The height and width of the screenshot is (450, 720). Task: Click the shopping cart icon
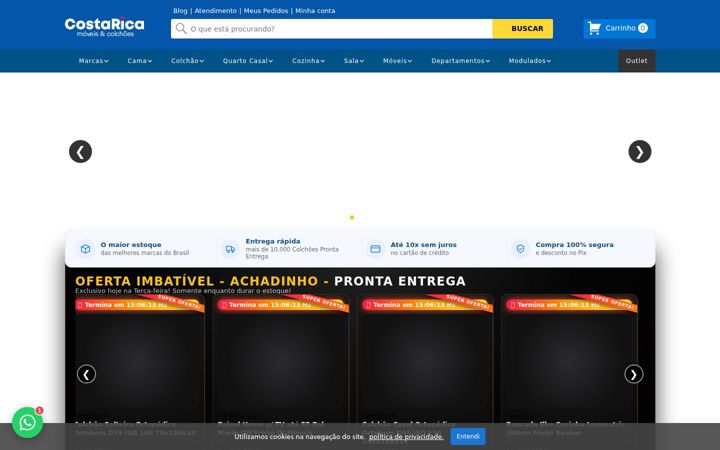click(x=594, y=28)
